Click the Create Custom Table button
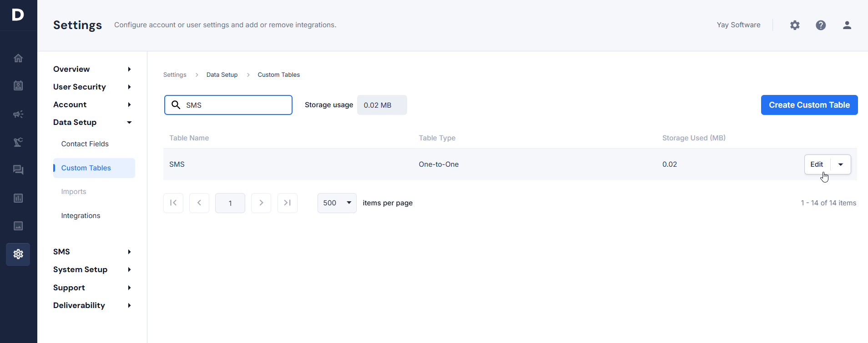 click(x=809, y=105)
